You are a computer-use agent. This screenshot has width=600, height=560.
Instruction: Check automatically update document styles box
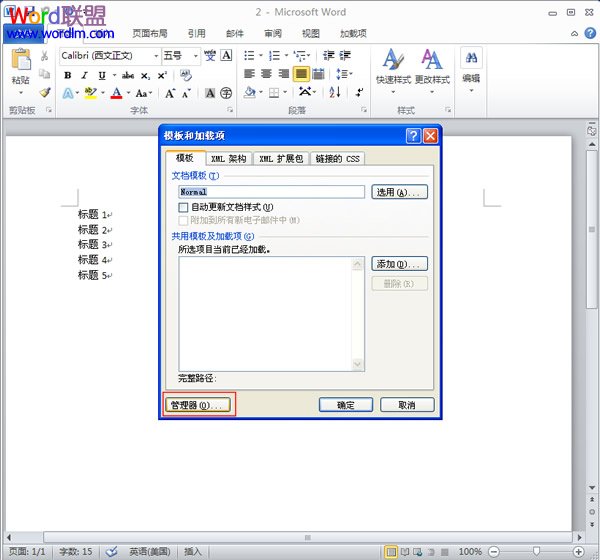[x=183, y=207]
